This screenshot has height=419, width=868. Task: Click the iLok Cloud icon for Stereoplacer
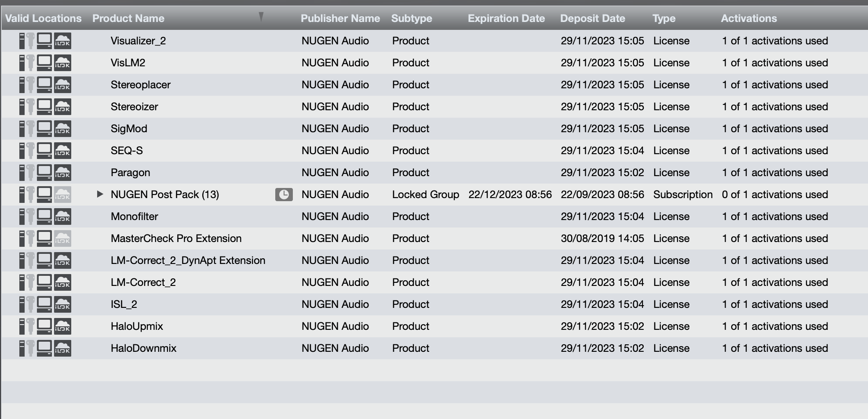pos(62,85)
